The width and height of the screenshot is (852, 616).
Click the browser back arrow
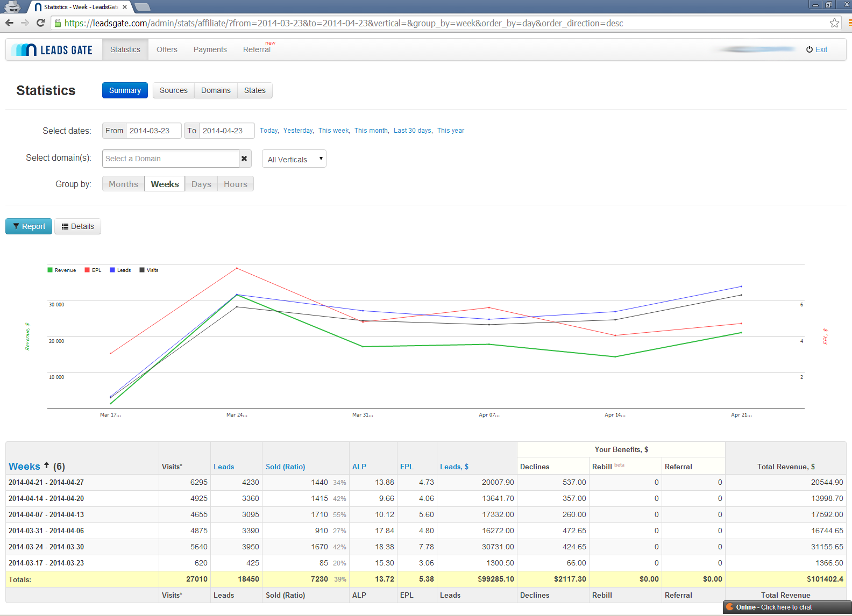[x=9, y=23]
